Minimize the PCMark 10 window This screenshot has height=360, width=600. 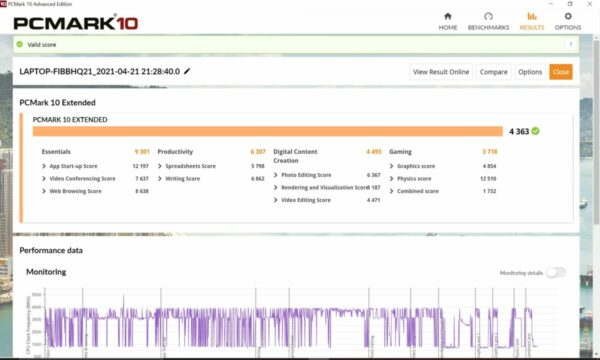tap(551, 4)
